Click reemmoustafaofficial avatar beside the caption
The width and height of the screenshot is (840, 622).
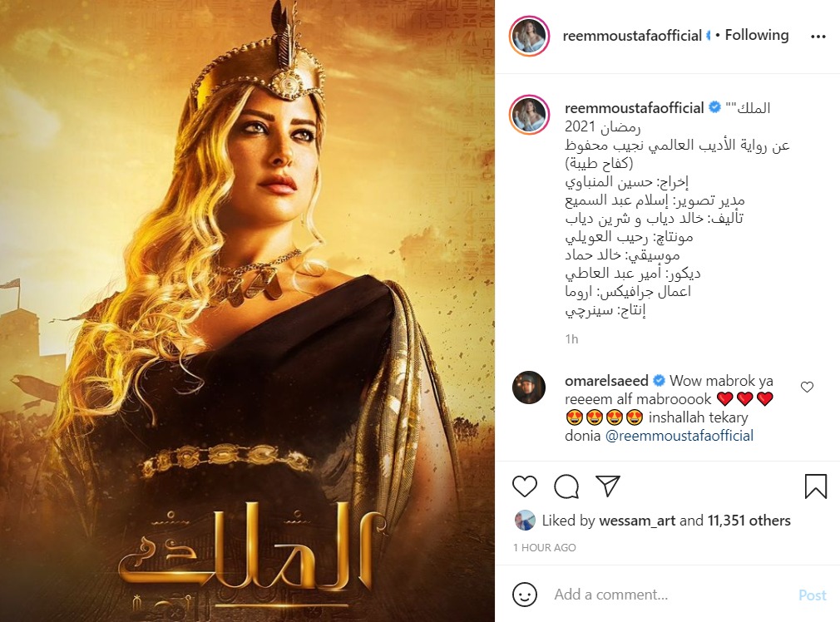coord(529,115)
